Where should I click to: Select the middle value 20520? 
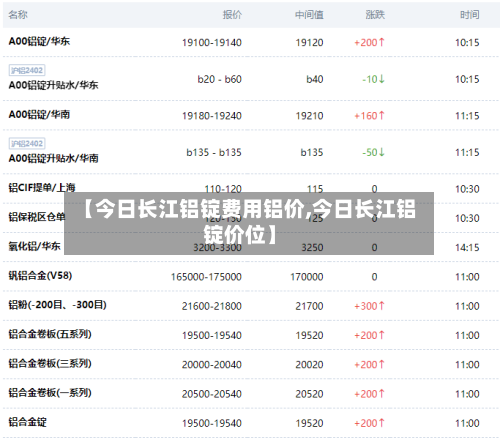pyautogui.click(x=309, y=394)
